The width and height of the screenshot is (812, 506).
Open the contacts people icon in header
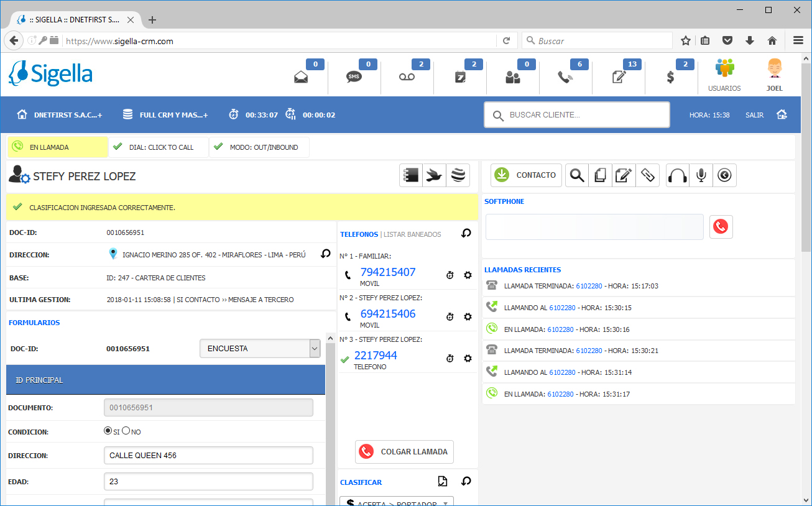point(512,77)
